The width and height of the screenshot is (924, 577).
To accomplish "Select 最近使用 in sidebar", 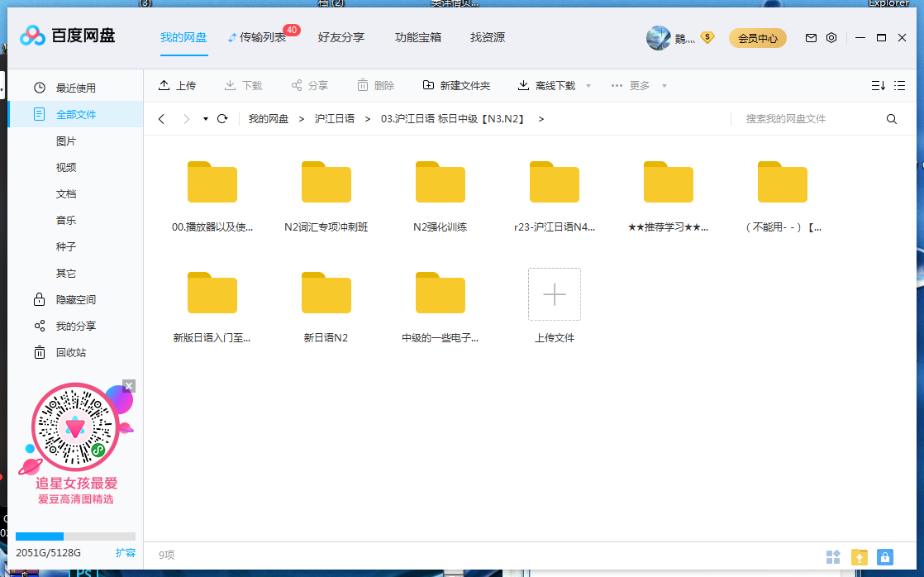I will pos(75,88).
